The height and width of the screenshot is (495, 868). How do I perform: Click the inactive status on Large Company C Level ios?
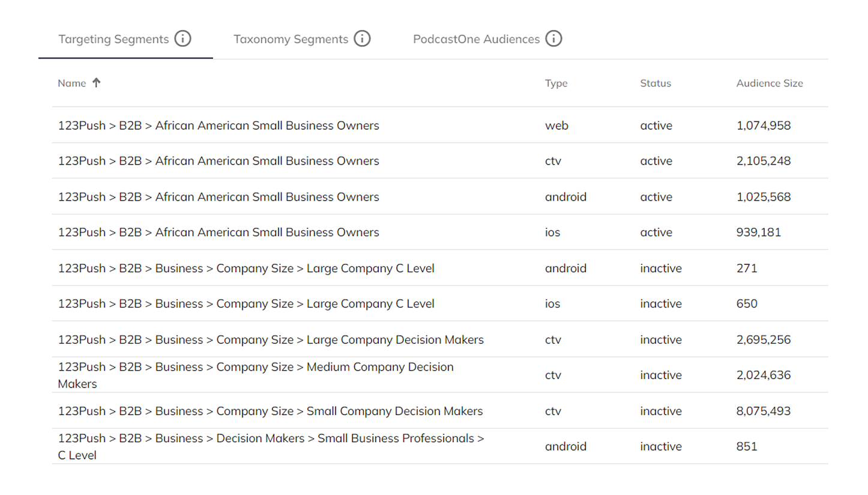(x=661, y=303)
